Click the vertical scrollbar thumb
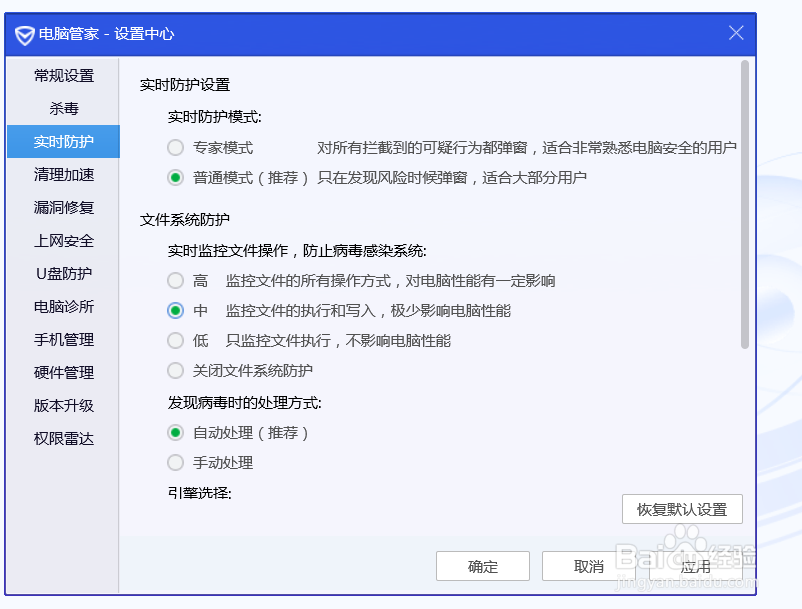 click(745, 205)
